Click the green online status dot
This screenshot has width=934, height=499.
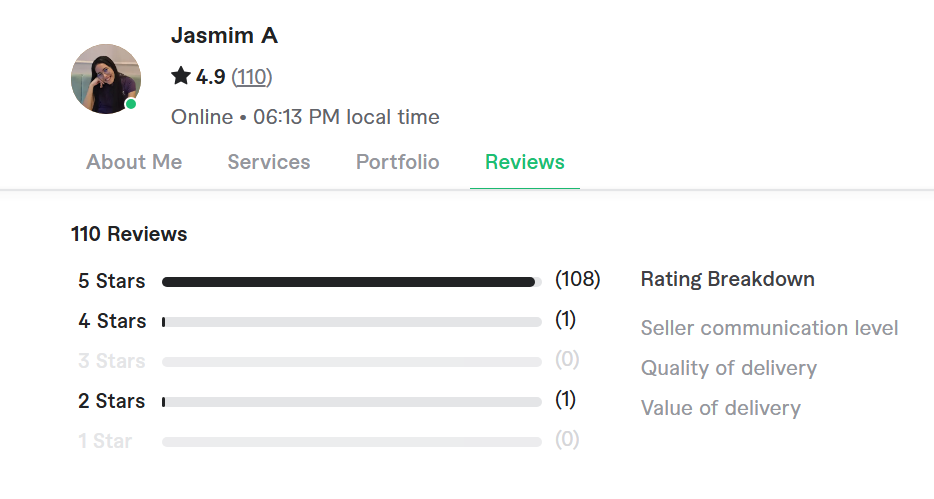pyautogui.click(x=131, y=104)
